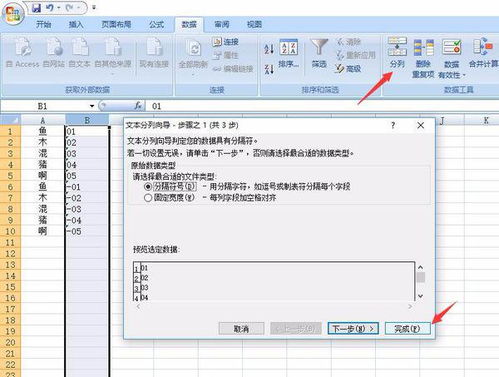The image size is (499, 377).
Task: Expand the Name Box dropdown
Action: pyautogui.click(x=92, y=106)
